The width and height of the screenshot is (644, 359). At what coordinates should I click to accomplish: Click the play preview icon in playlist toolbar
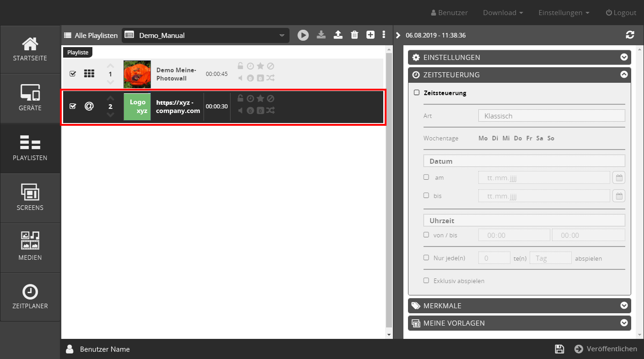pos(303,35)
